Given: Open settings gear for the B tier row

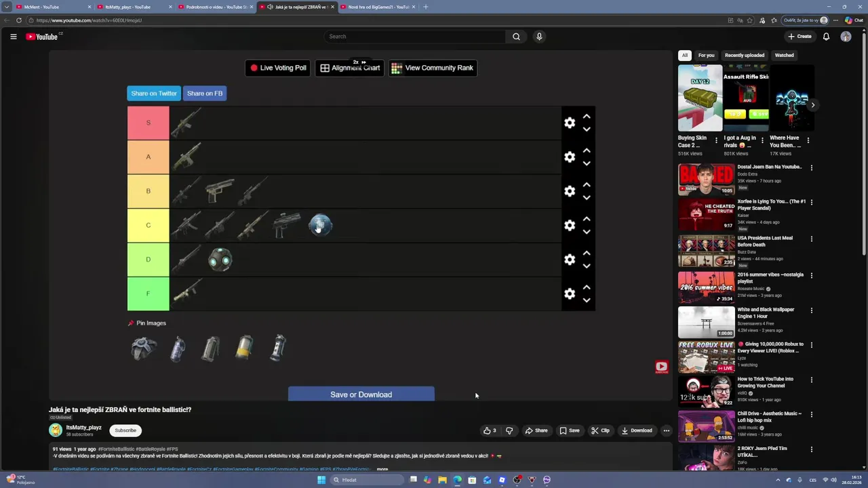Looking at the screenshot, I should coord(570,191).
